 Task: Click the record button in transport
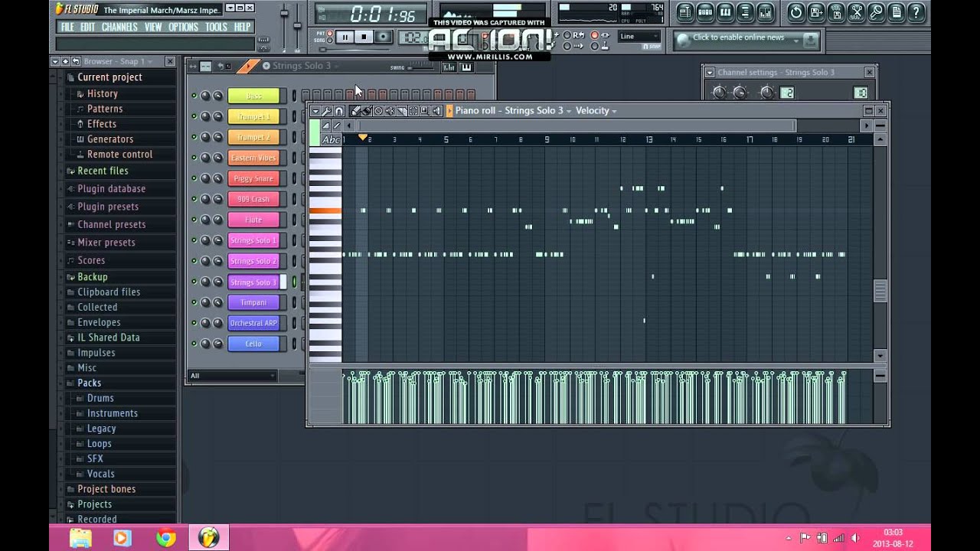pos(383,37)
